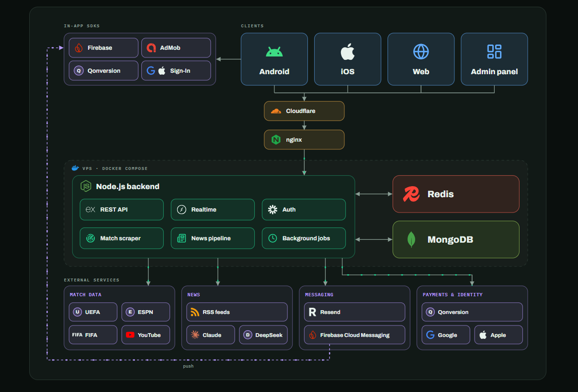Click the Redis logo icon
Screen dimensions: 578x392
coord(411,194)
